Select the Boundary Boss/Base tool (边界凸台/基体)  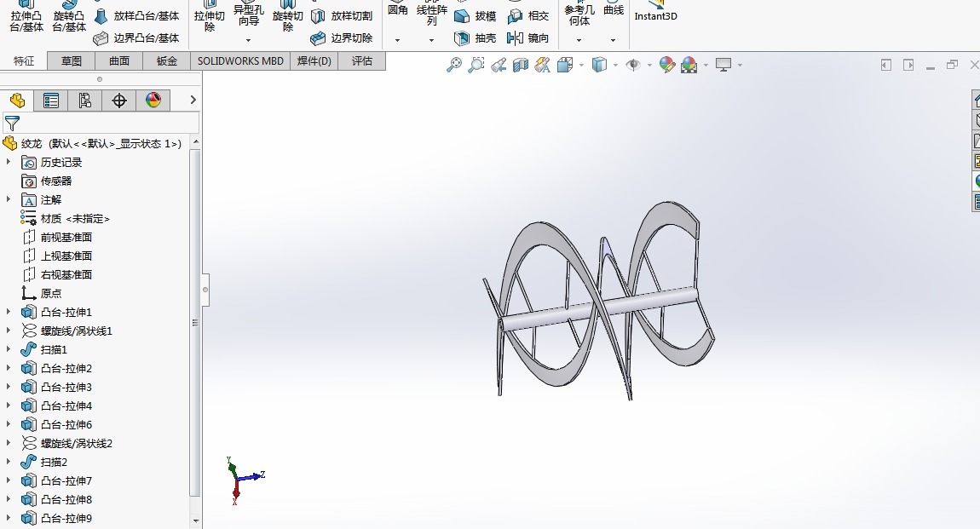[x=136, y=38]
